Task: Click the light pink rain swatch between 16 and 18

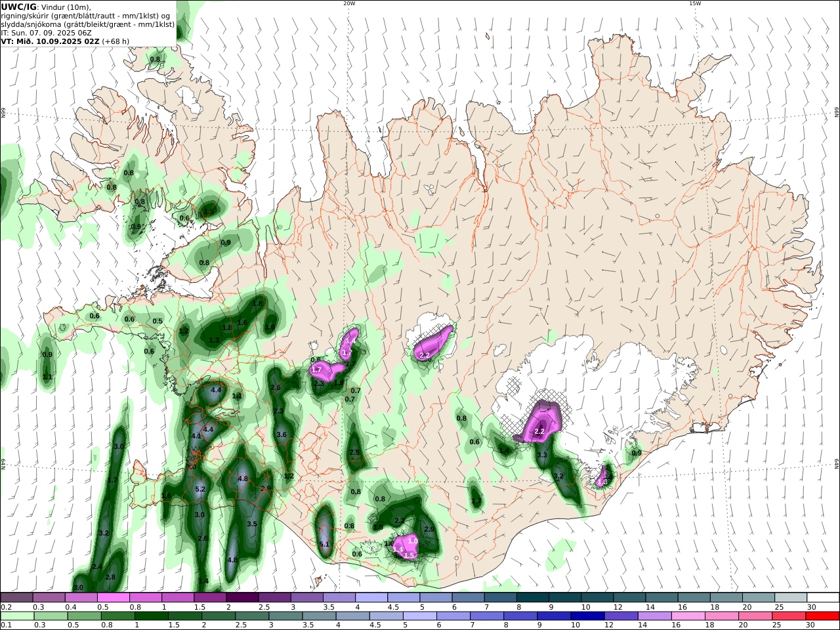Action: coord(688,616)
